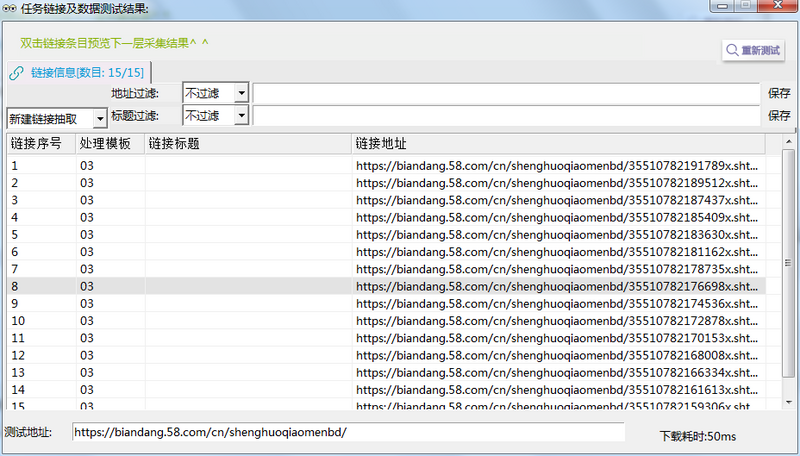Viewport: 800px width, 456px height.
Task: Select link row ending 35510782170153x
Action: point(386,338)
